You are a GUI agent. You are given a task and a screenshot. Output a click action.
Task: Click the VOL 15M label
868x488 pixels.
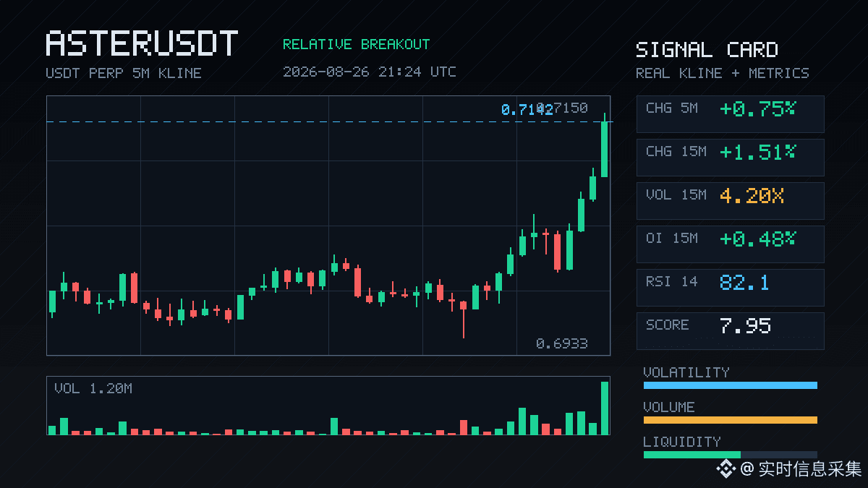coord(676,194)
